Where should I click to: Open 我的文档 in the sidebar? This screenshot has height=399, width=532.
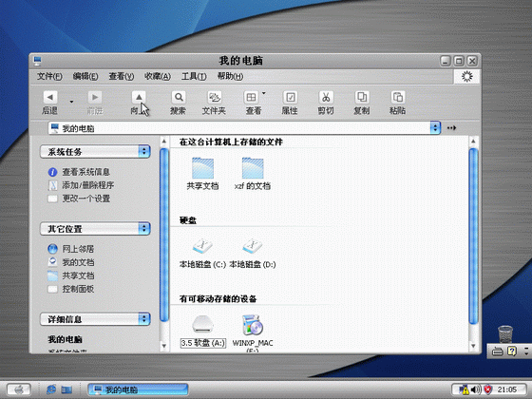click(78, 262)
